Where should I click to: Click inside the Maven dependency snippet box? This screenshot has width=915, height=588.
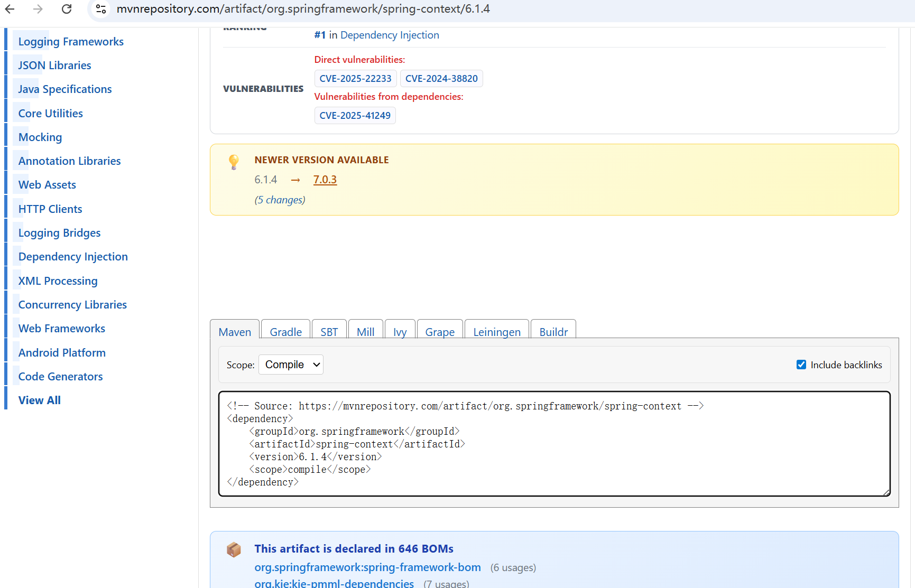[554, 444]
